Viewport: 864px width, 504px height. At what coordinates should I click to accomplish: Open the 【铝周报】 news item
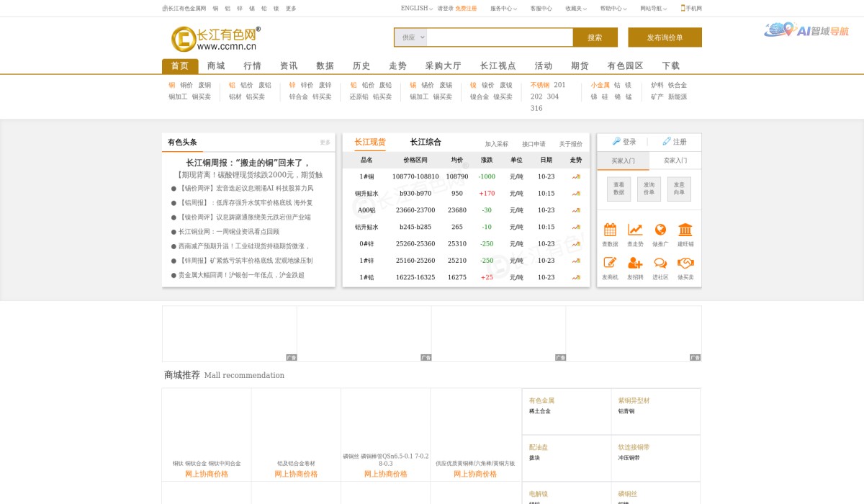pyautogui.click(x=246, y=203)
